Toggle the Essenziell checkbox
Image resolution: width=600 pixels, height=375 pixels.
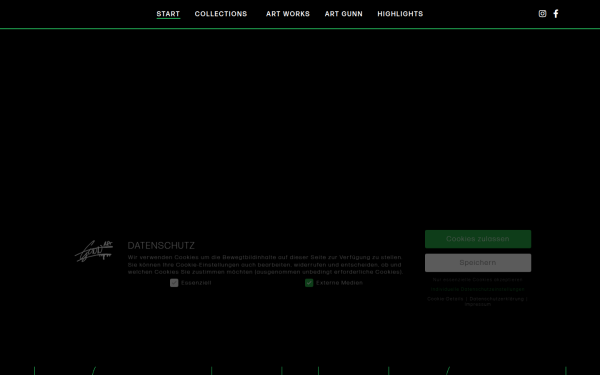coord(174,283)
